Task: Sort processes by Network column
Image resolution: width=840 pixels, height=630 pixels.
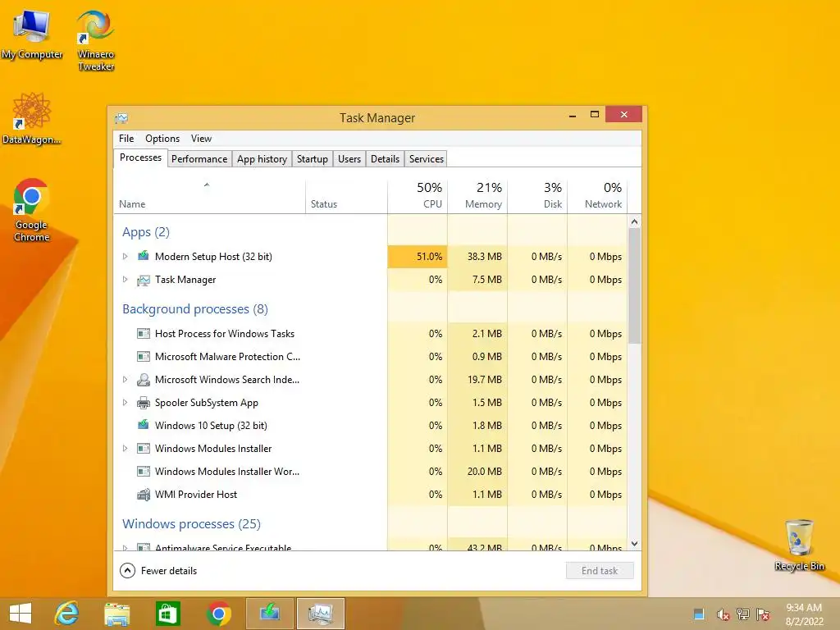Action: click(x=597, y=195)
